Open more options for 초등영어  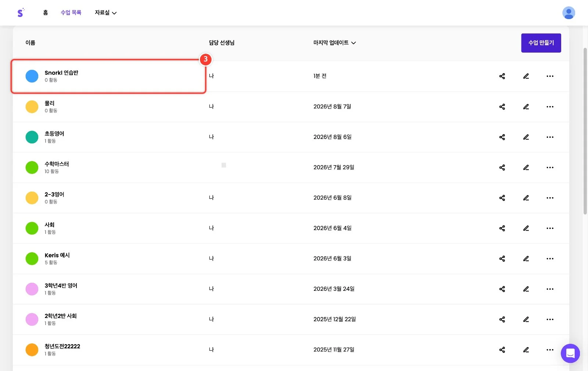point(550,137)
